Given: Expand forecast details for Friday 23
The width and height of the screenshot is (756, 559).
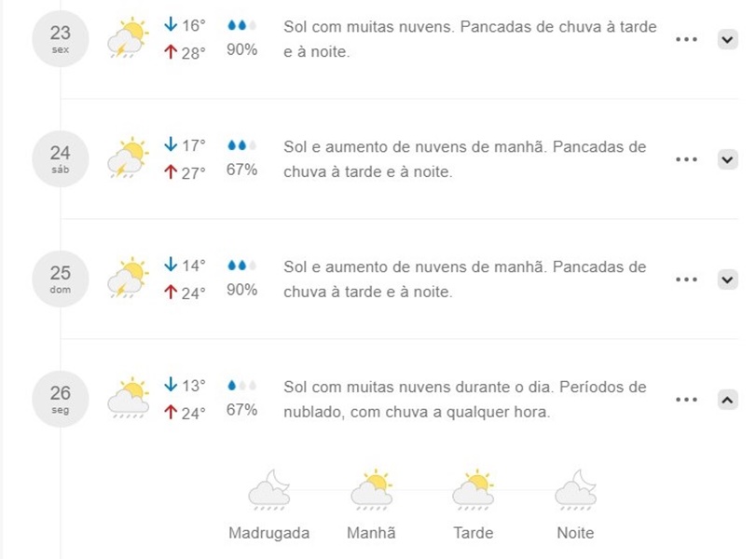Looking at the screenshot, I should click(727, 39).
